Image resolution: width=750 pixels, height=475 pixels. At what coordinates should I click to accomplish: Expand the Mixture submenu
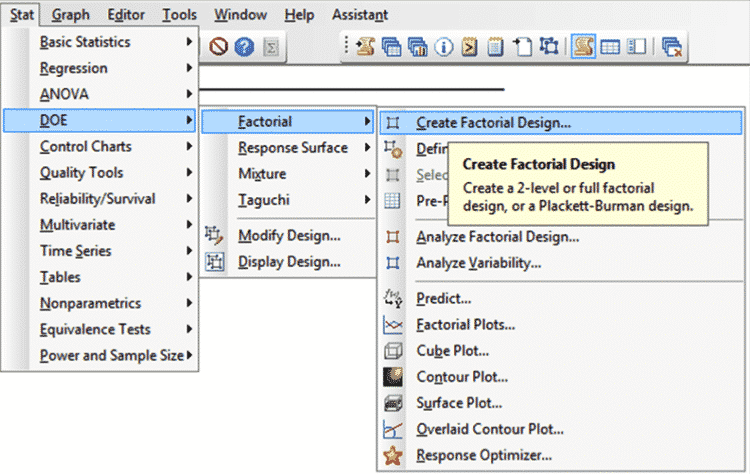[x=288, y=174]
